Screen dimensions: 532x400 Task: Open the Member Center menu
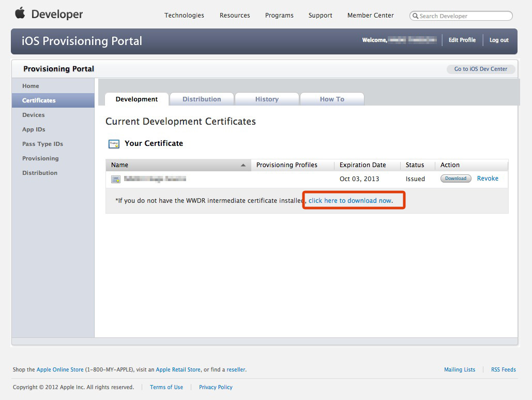(370, 16)
